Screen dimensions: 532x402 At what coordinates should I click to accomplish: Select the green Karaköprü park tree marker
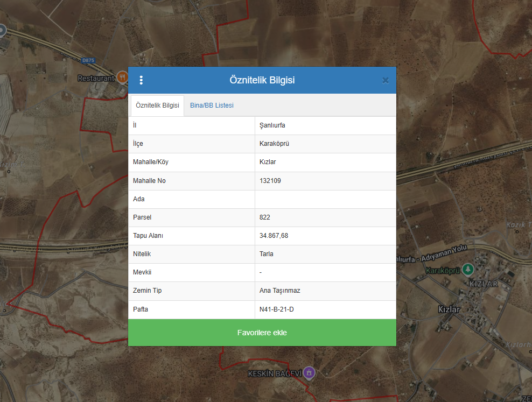click(x=468, y=269)
